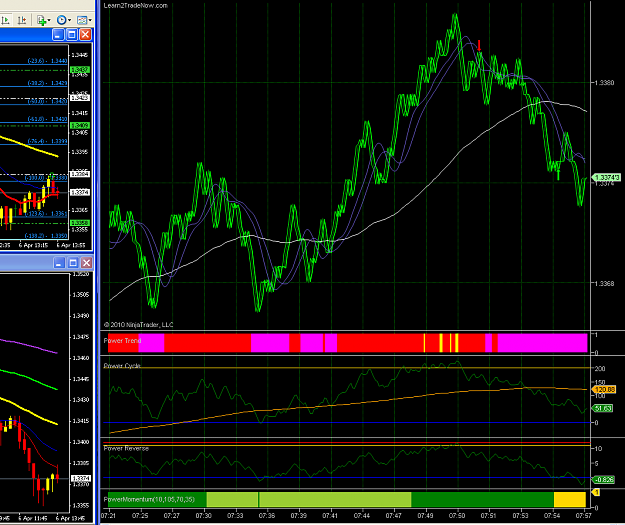Click the green 51.63 Power Cycle value marker
Image resolution: width=625 pixels, height=525 pixels.
pos(603,408)
